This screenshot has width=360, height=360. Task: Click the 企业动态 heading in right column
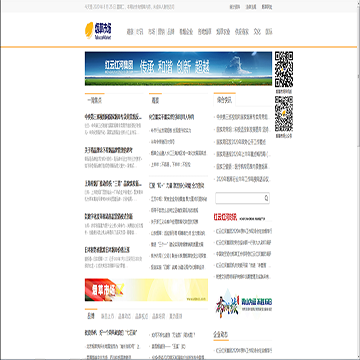[221, 334]
